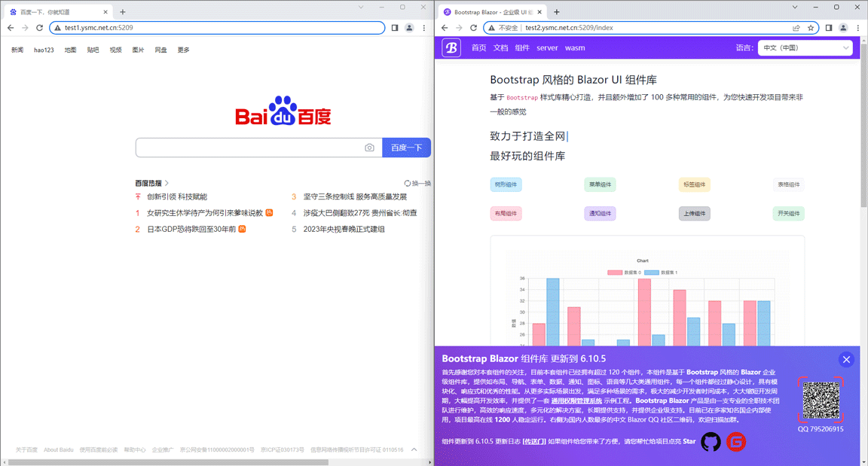Image resolution: width=868 pixels, height=466 pixels.
Task: Go back in the Baidu browser window
Action: pyautogui.click(x=11, y=28)
